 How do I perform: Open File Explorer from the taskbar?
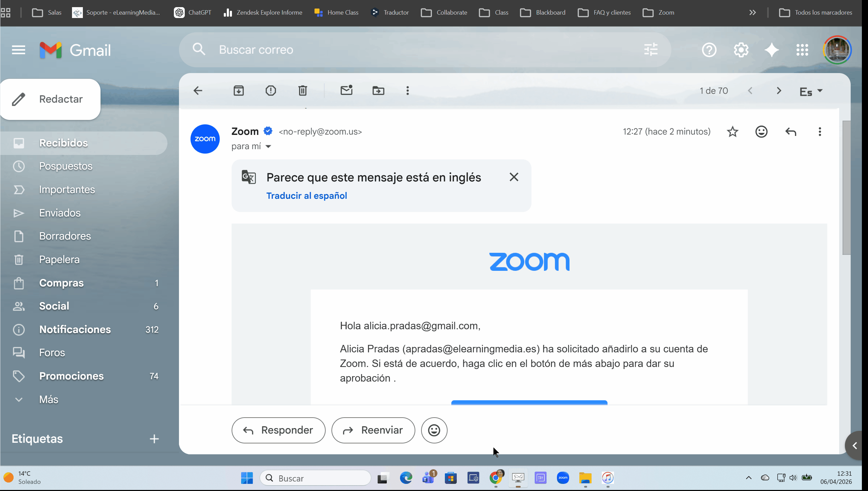coord(585,478)
